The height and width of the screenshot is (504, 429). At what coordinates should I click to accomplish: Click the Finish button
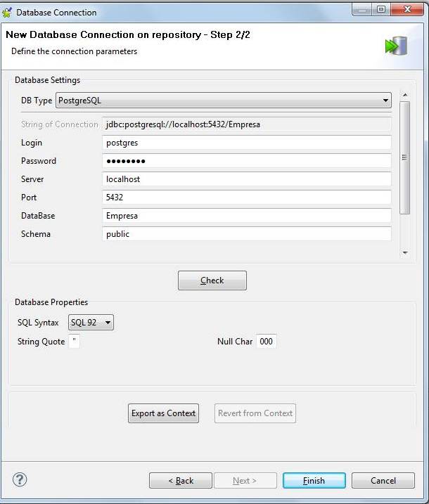[x=314, y=481]
